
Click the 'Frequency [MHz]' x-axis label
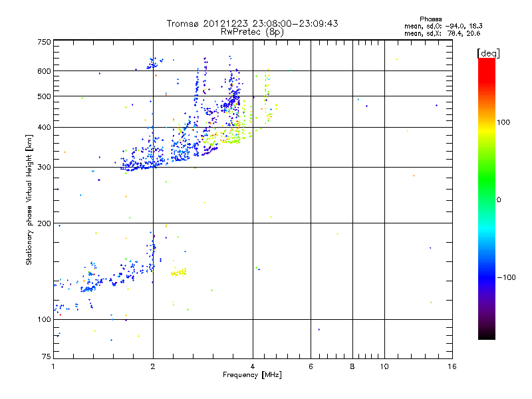point(252,375)
